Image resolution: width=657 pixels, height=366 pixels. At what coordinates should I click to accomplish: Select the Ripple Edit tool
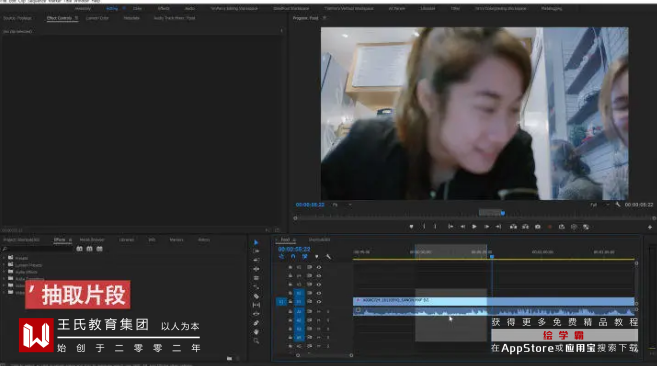[256, 260]
